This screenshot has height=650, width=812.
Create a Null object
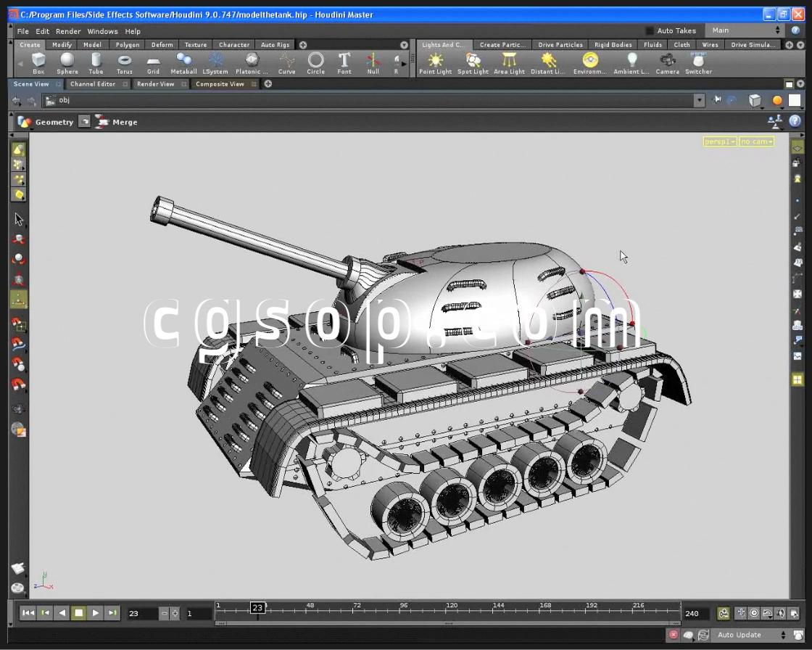click(373, 63)
